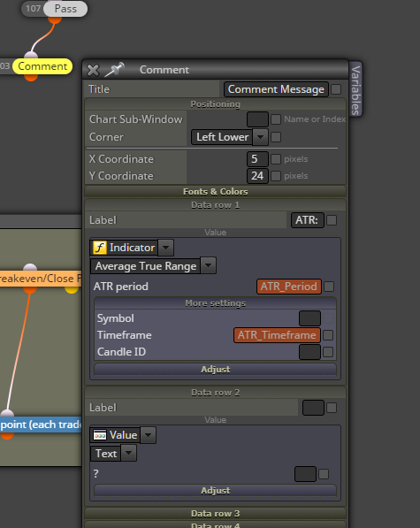The height and width of the screenshot is (528, 420).
Task: Open the Variables side tab
Action: (x=355, y=89)
